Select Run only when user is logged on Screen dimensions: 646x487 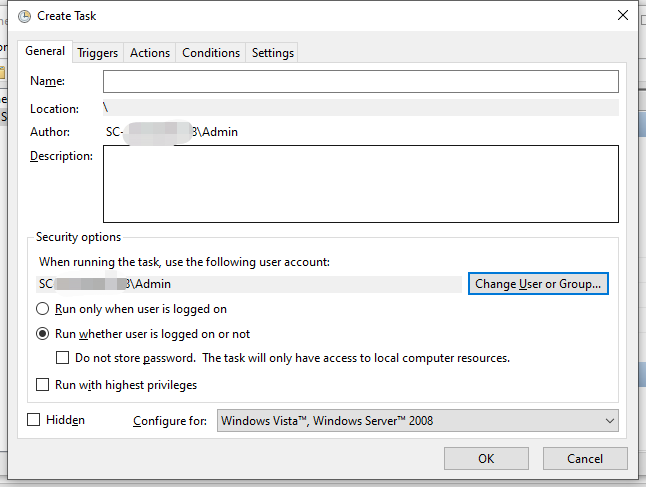point(43,310)
